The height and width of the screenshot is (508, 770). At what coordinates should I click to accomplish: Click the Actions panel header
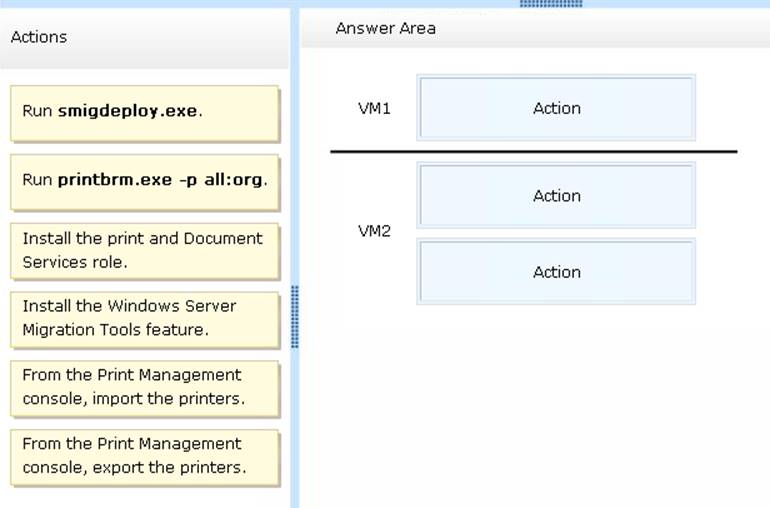144,38
